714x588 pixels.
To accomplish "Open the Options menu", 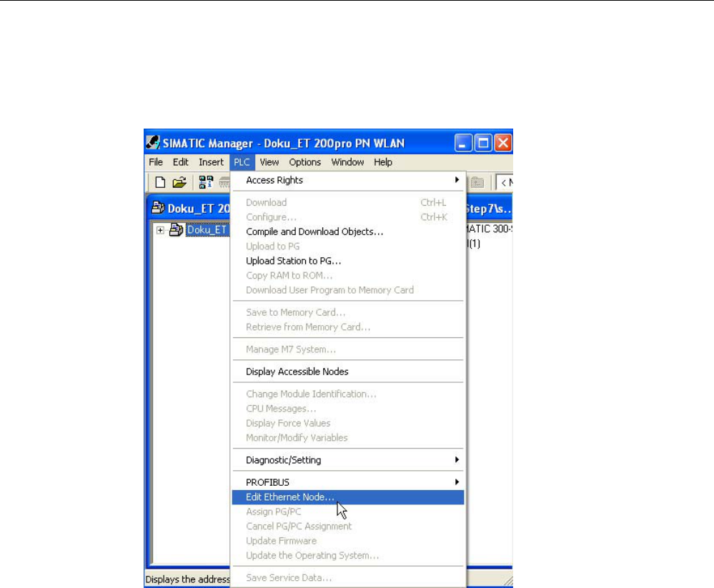I will click(x=304, y=162).
